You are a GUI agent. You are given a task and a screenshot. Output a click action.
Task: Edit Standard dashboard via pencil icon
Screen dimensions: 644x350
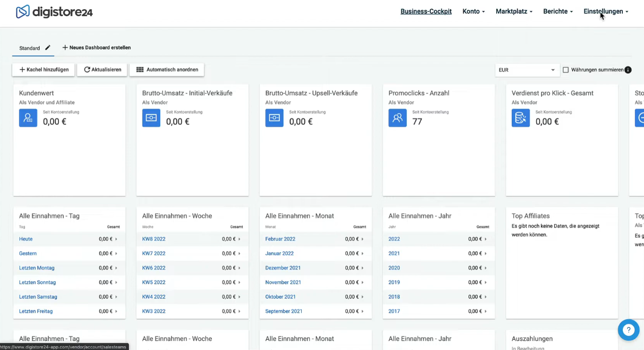click(48, 48)
